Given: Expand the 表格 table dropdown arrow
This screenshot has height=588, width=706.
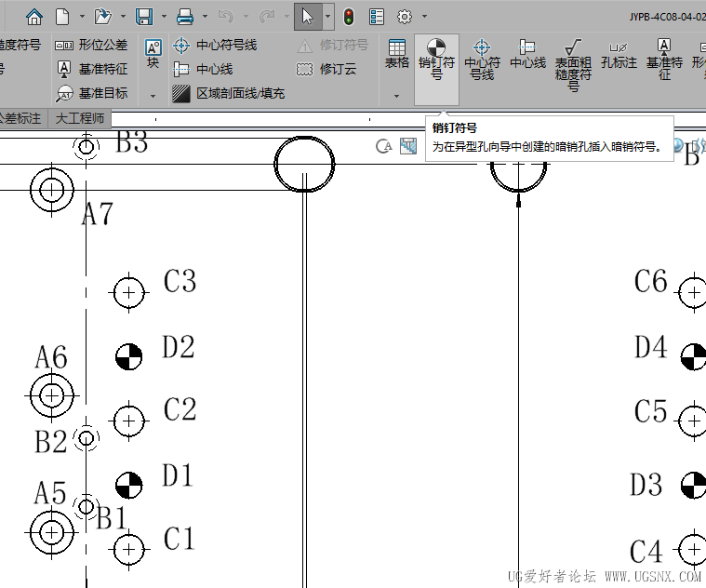Looking at the screenshot, I should (396, 96).
